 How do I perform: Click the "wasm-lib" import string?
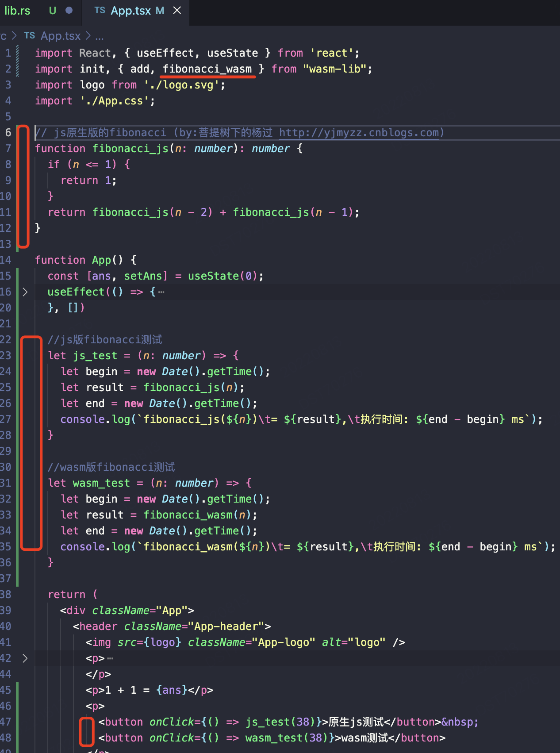pos(335,69)
